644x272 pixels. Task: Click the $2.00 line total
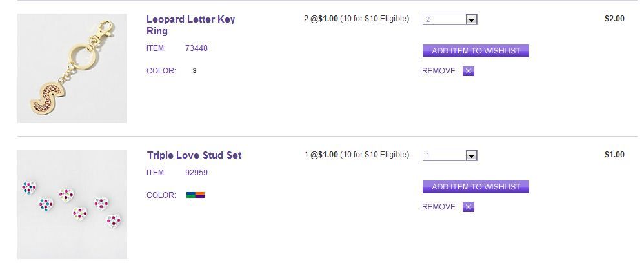coord(614,19)
